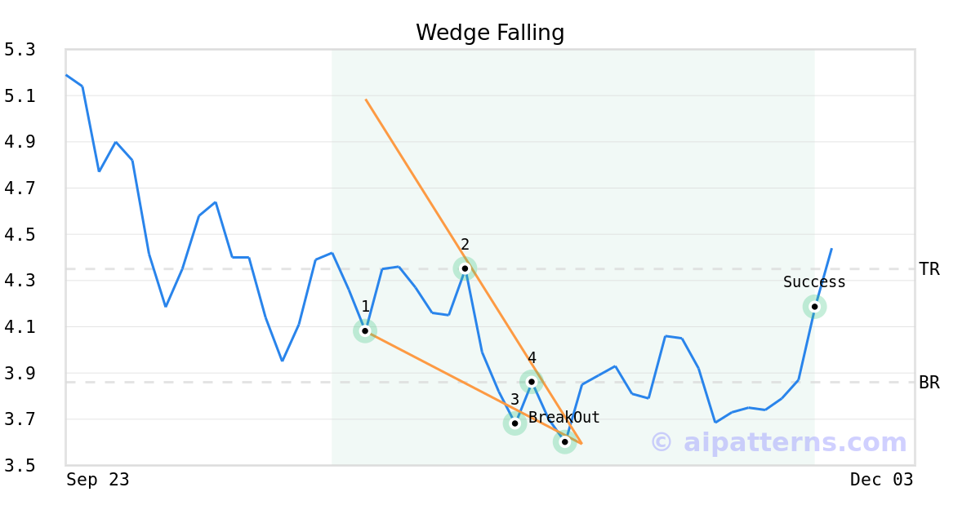Click the Wedge Falling chart title

pos(490,33)
